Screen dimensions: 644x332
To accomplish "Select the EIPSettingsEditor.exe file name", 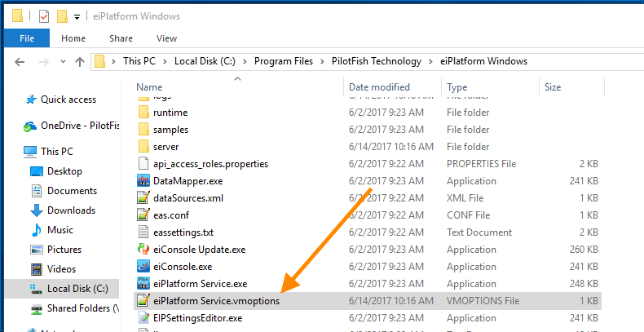I will coord(197,318).
